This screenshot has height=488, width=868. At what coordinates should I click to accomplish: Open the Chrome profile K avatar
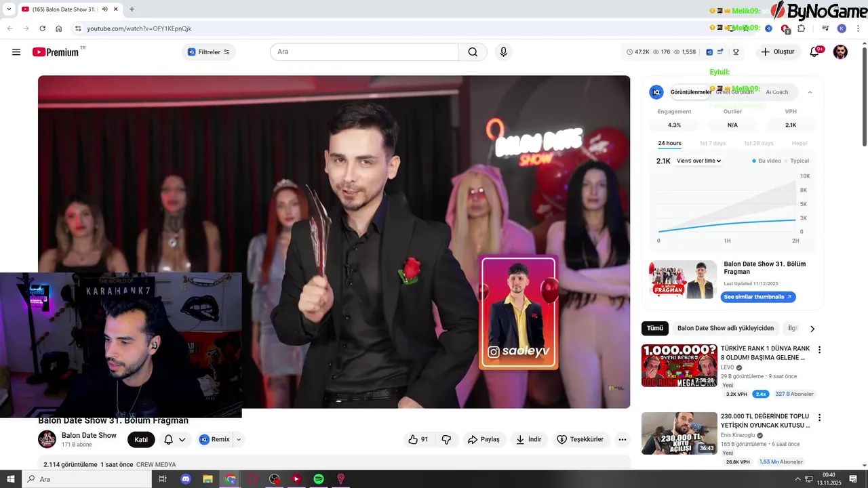[x=842, y=28]
